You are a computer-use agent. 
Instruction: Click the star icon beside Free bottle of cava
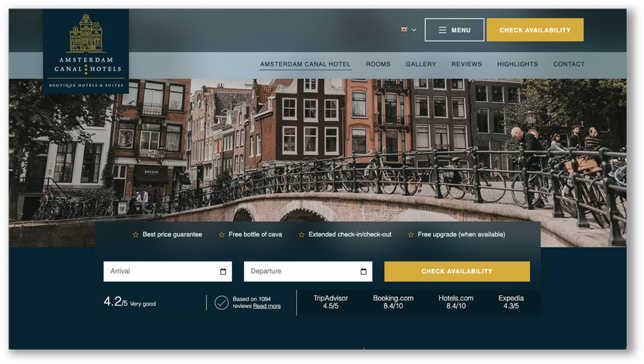click(x=222, y=235)
